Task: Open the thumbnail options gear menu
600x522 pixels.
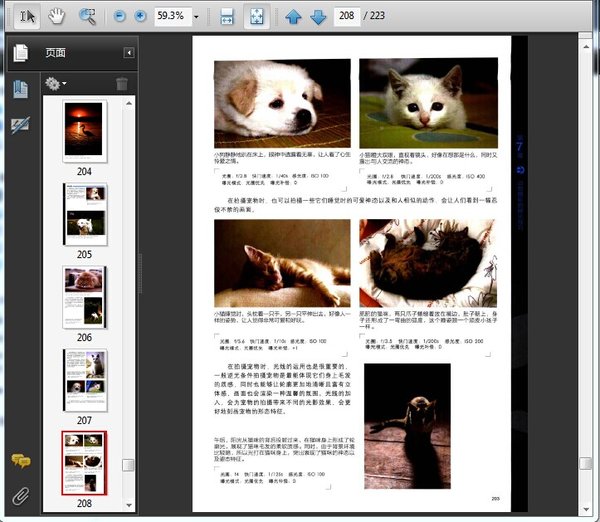Action: coord(55,84)
